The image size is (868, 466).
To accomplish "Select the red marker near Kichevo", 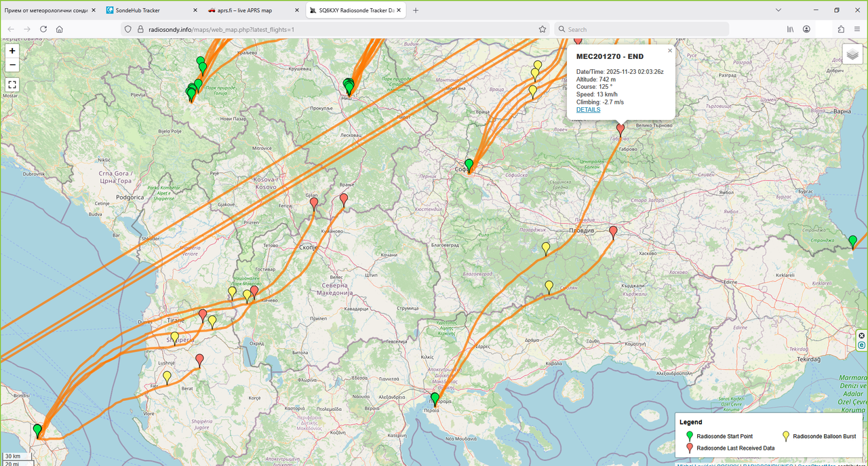I will (x=254, y=292).
